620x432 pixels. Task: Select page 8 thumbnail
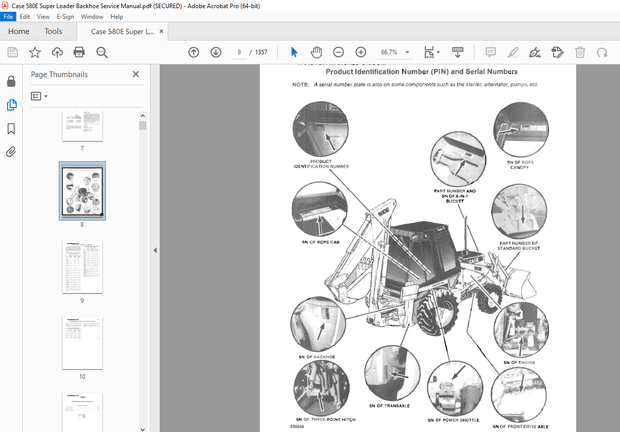pyautogui.click(x=82, y=191)
